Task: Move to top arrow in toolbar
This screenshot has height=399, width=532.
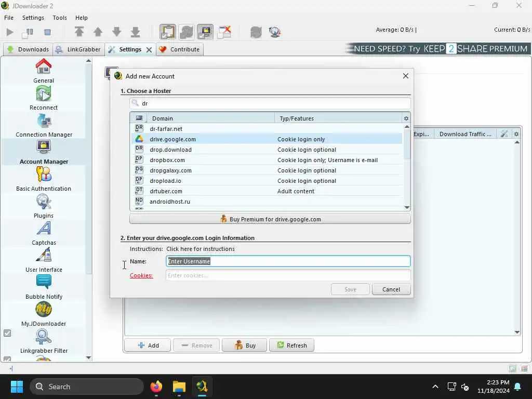Action: (x=79, y=32)
